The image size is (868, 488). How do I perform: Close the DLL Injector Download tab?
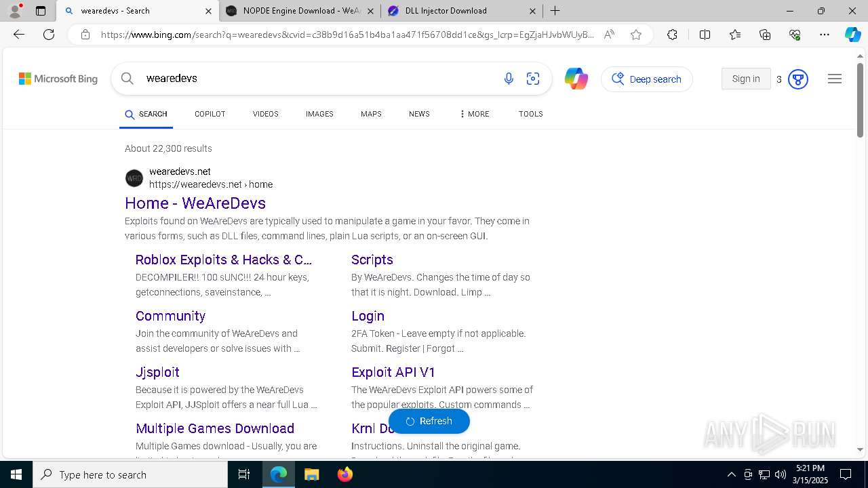pyautogui.click(x=532, y=11)
